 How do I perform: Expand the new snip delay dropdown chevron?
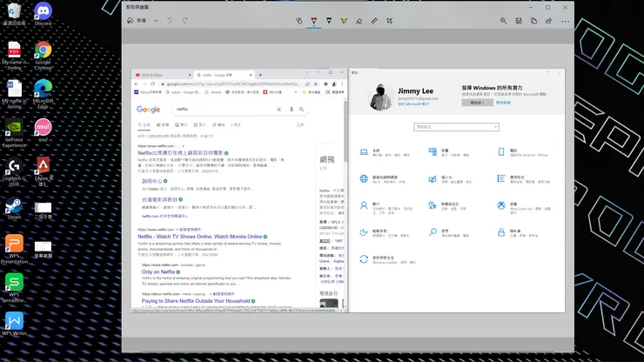(156, 21)
